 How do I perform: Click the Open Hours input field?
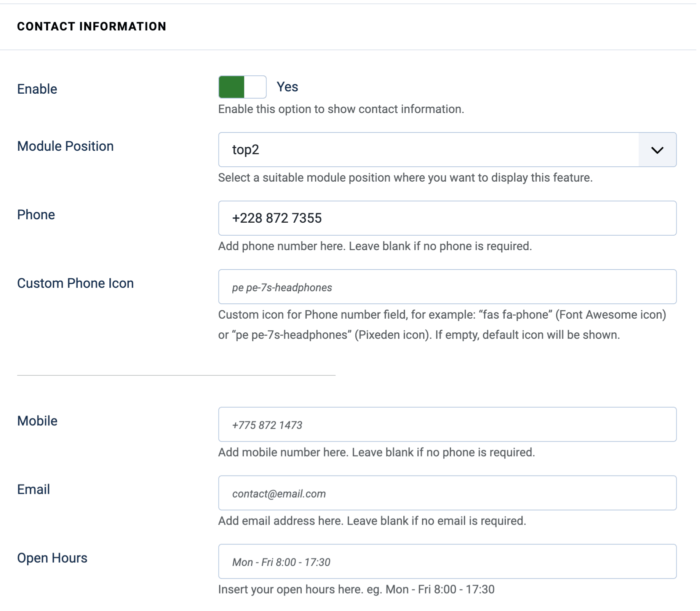419,561
